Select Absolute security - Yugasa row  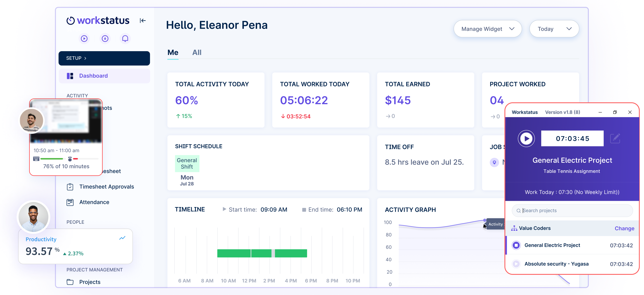pyautogui.click(x=572, y=264)
